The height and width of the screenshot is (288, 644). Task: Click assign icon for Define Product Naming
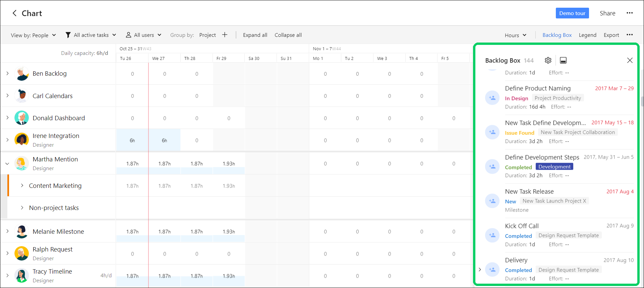492,98
